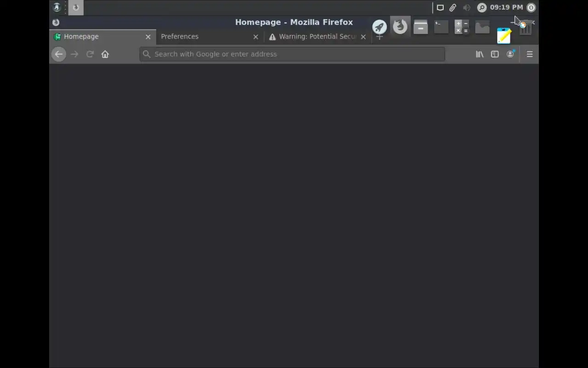Viewport: 588px width, 368px height.
Task: Reload the current page
Action: (90, 54)
